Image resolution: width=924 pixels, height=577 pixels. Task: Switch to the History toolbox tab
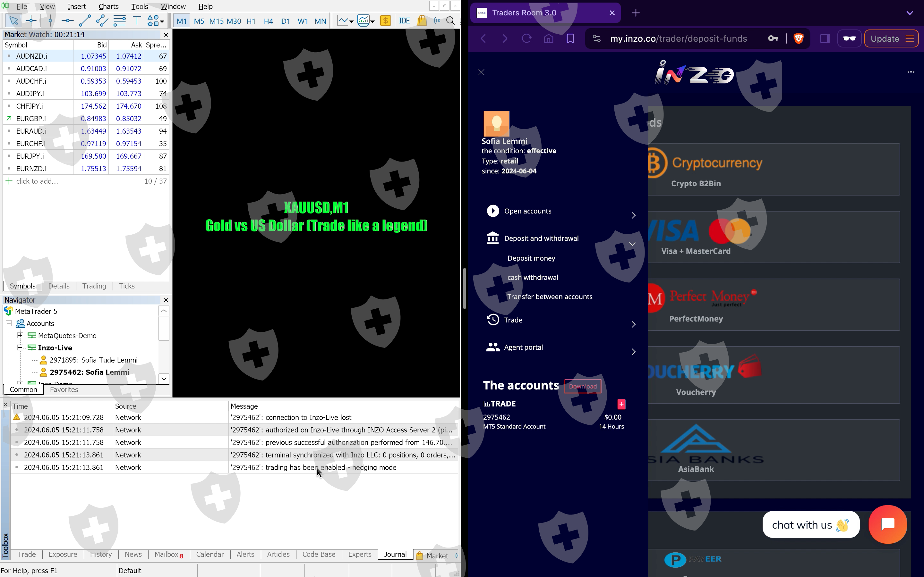pos(101,554)
